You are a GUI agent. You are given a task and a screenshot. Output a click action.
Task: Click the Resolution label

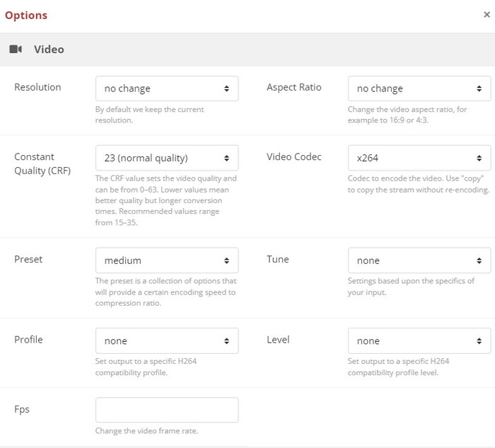37,87
